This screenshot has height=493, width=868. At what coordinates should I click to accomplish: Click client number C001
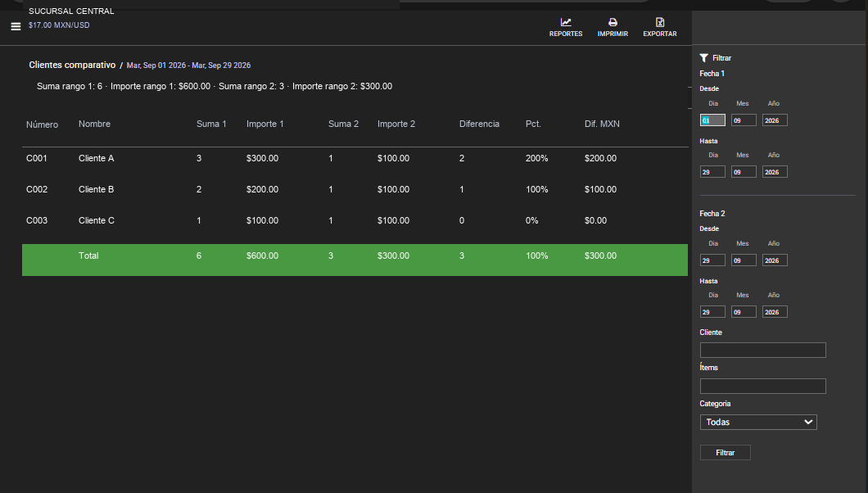click(x=37, y=158)
